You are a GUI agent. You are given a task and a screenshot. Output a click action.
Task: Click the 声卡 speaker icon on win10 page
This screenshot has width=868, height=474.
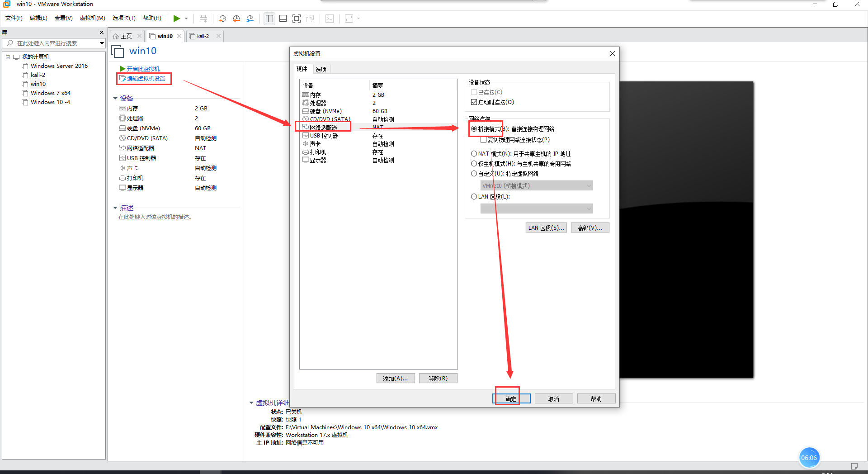[x=122, y=168]
